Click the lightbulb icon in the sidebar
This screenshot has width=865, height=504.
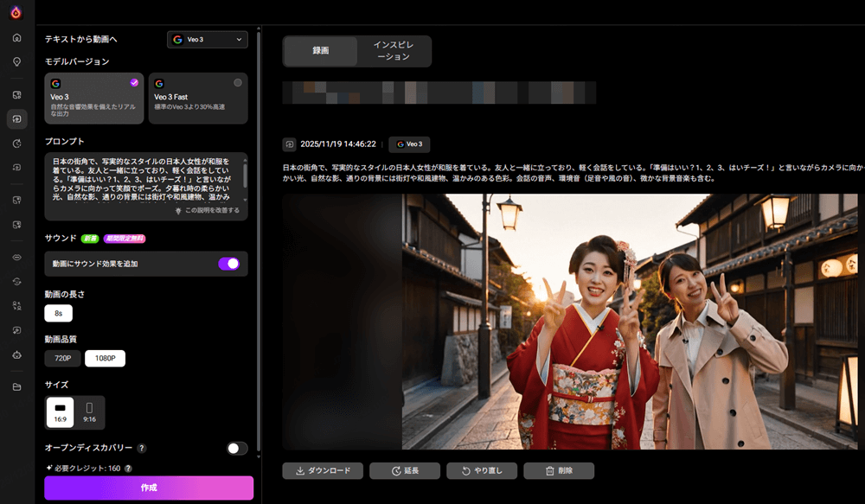[x=16, y=62]
